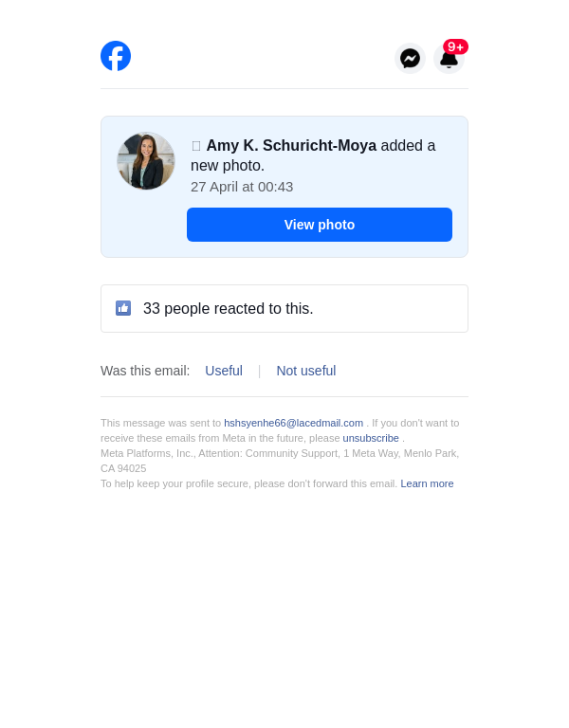
Task: Open the Learn more link
Action: 427,483
